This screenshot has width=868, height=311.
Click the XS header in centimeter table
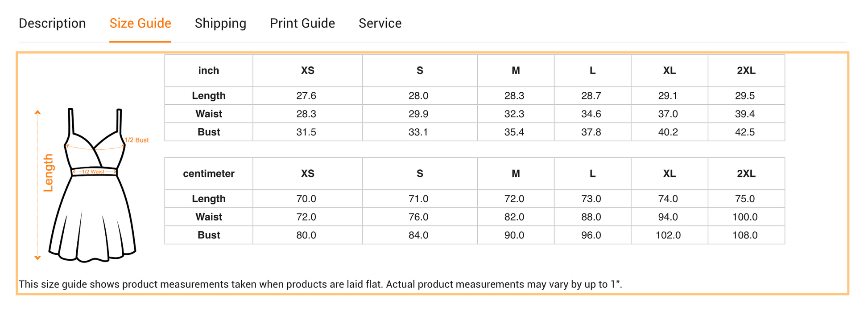click(x=307, y=173)
